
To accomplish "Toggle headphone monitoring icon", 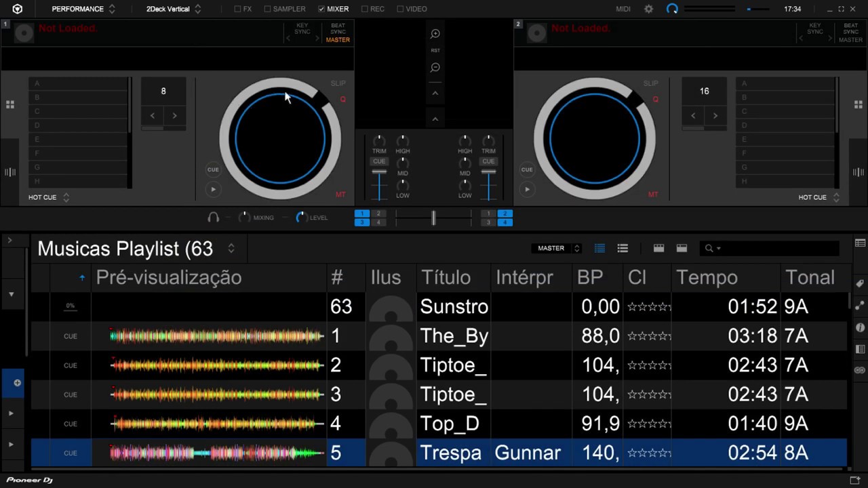I will click(213, 218).
